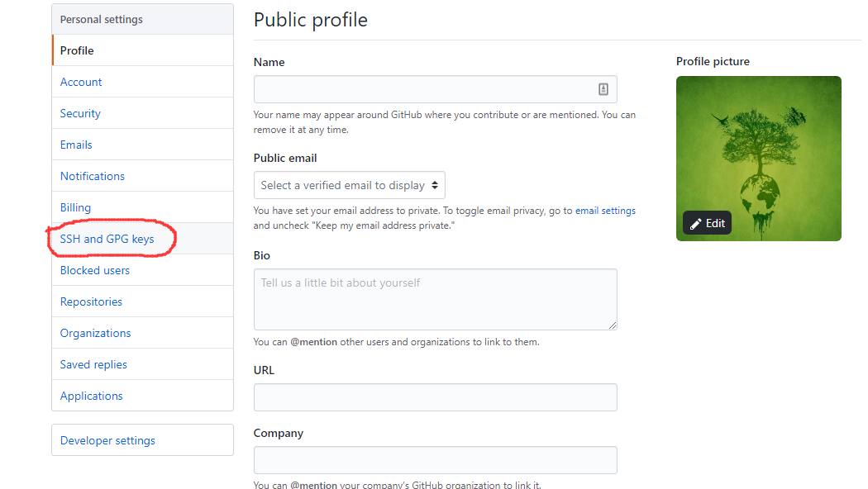The width and height of the screenshot is (868, 489).
Task: Open Developer settings
Action: click(x=107, y=440)
